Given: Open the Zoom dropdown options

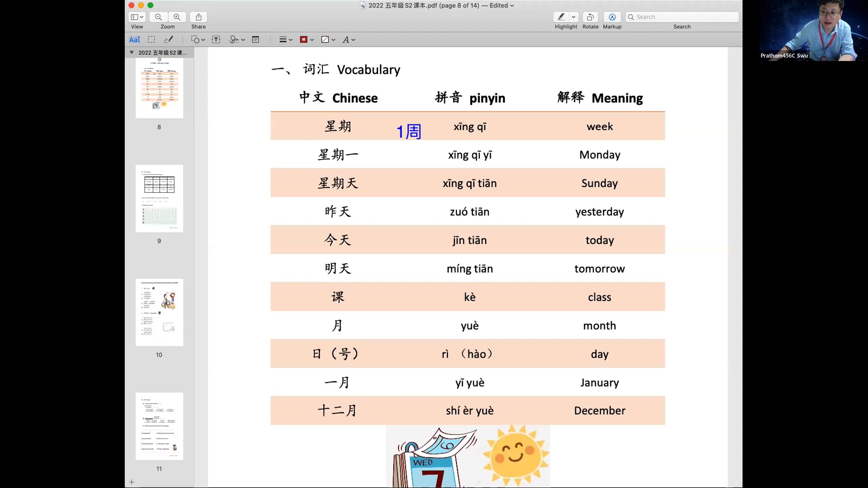Looking at the screenshot, I should pos(167,26).
